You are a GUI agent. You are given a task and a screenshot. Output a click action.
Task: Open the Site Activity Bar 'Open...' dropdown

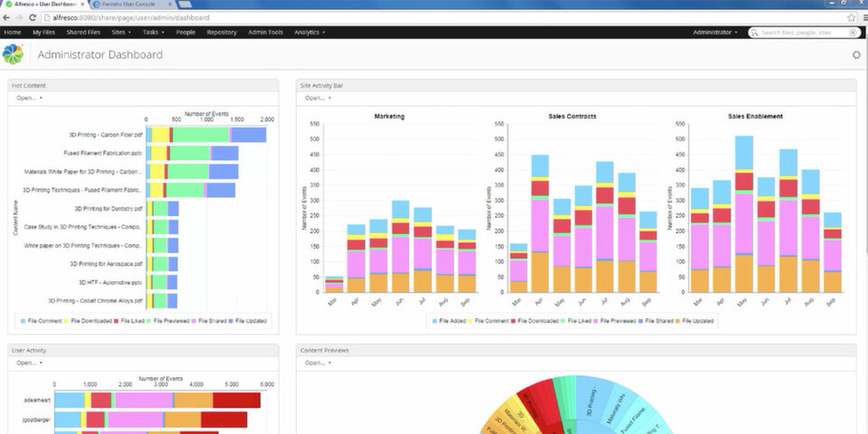(x=317, y=98)
